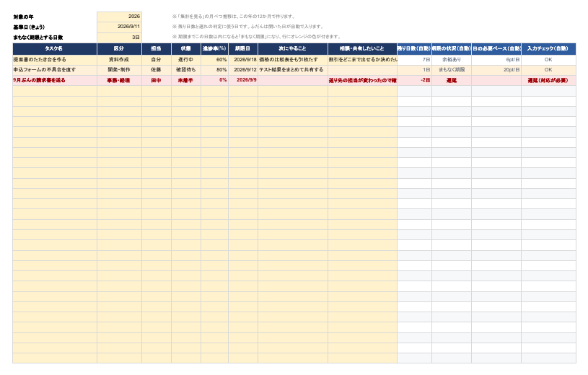Select the 1日の必要ペース(自動) column header
The width and height of the screenshot is (588, 375).
(x=496, y=49)
